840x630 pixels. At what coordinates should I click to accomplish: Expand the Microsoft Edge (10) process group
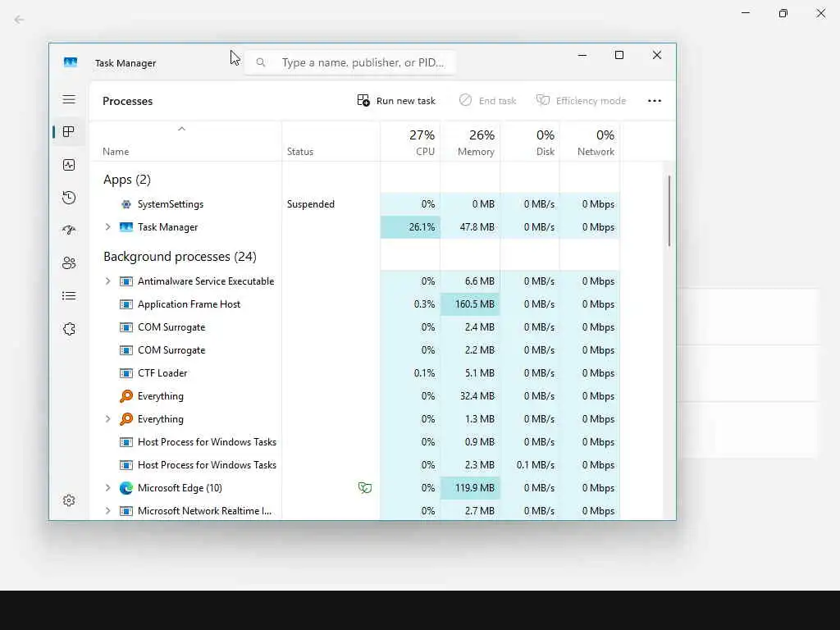[107, 488]
